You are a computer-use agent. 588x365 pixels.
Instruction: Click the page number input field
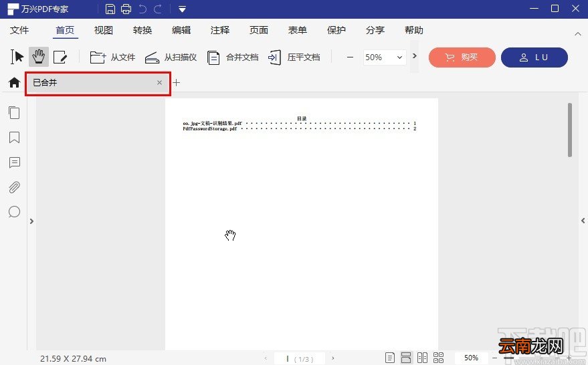pos(299,358)
